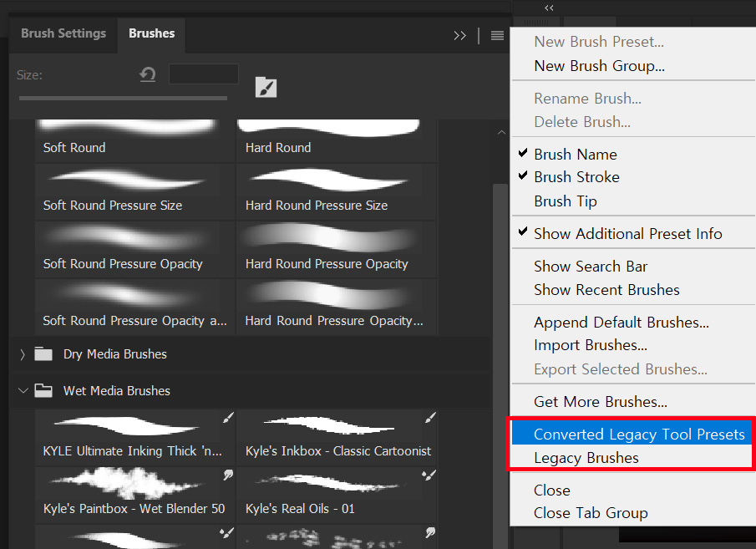The width and height of the screenshot is (756, 549).
Task: Choose Close Tab Group menu item
Action: (591, 513)
